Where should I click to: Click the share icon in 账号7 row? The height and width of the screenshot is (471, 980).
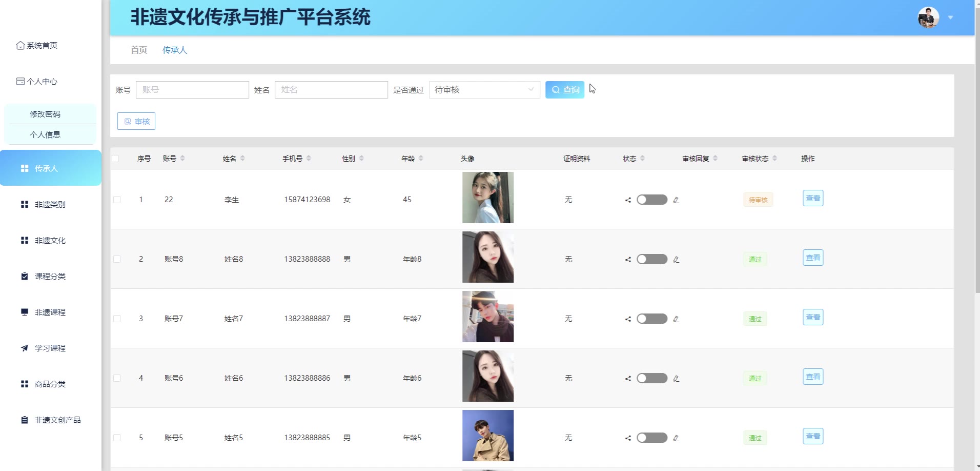628,319
